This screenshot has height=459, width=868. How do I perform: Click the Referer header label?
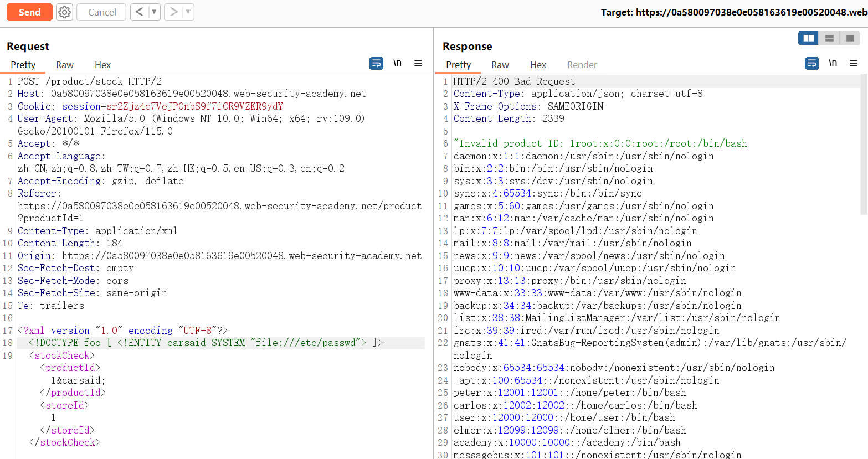tap(39, 193)
